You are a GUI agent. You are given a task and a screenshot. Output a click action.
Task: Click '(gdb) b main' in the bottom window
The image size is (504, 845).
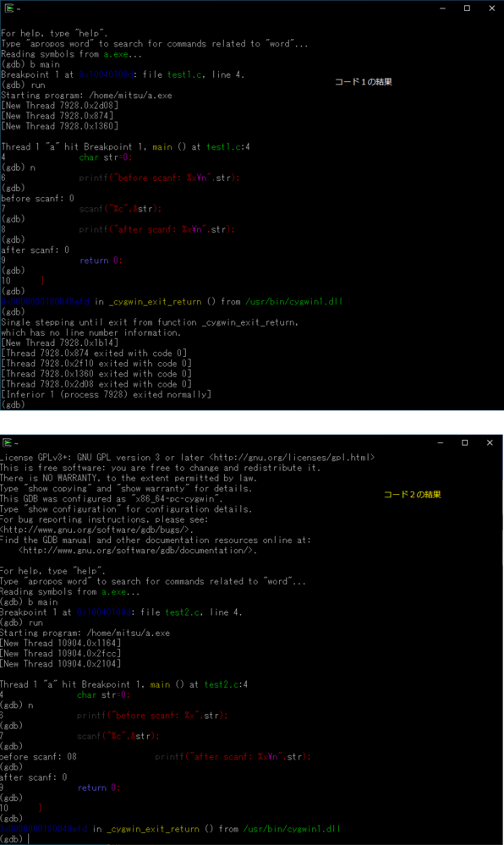(29, 602)
